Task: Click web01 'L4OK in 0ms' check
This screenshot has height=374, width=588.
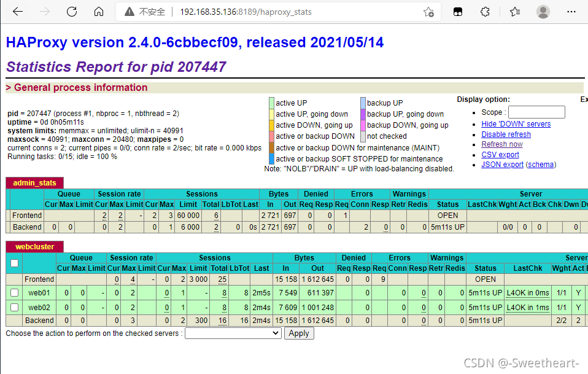Action: coord(528,292)
